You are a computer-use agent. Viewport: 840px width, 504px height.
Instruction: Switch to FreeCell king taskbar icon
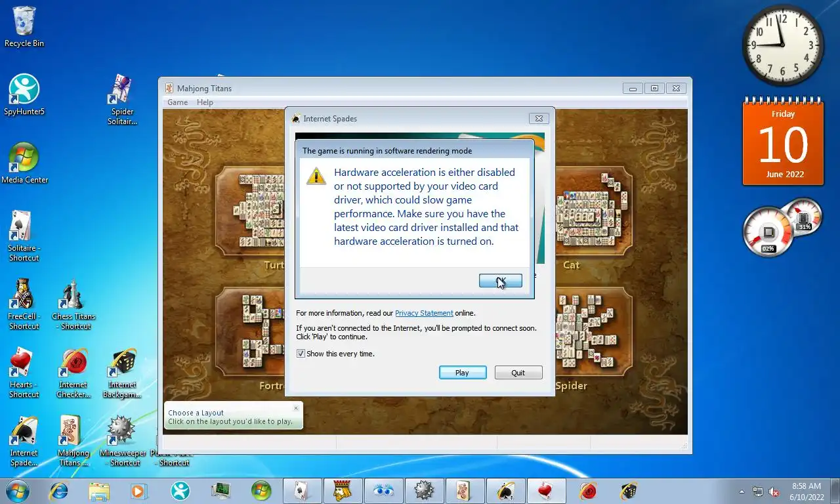tap(343, 491)
